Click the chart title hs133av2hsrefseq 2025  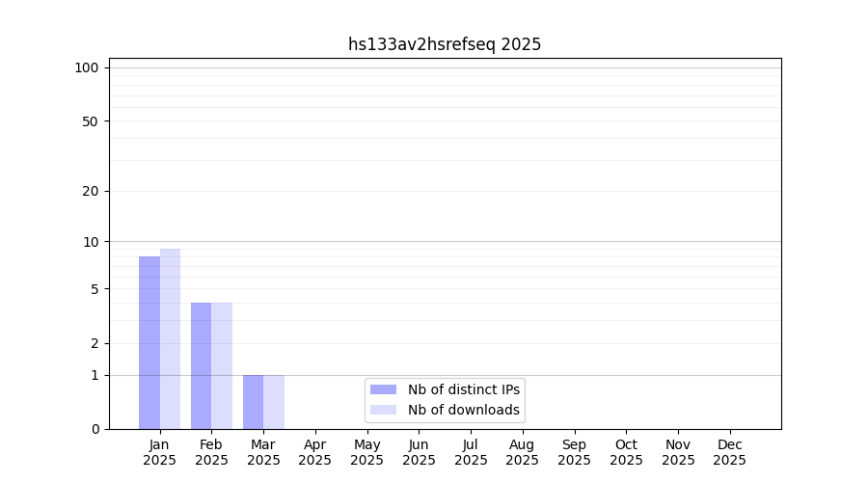(445, 44)
